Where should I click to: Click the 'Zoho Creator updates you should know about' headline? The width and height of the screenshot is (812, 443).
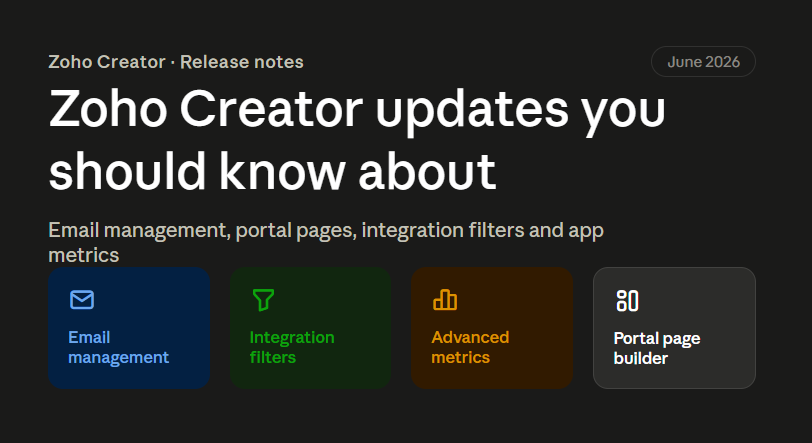pyautogui.click(x=357, y=140)
